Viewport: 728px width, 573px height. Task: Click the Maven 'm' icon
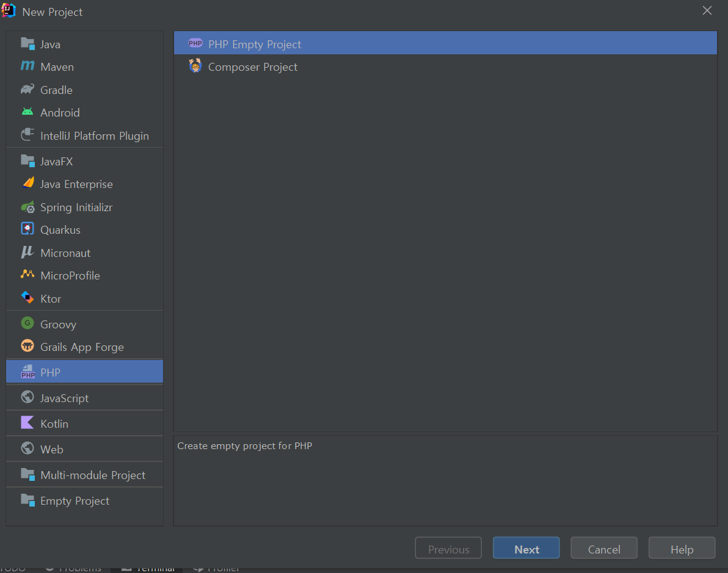point(28,67)
